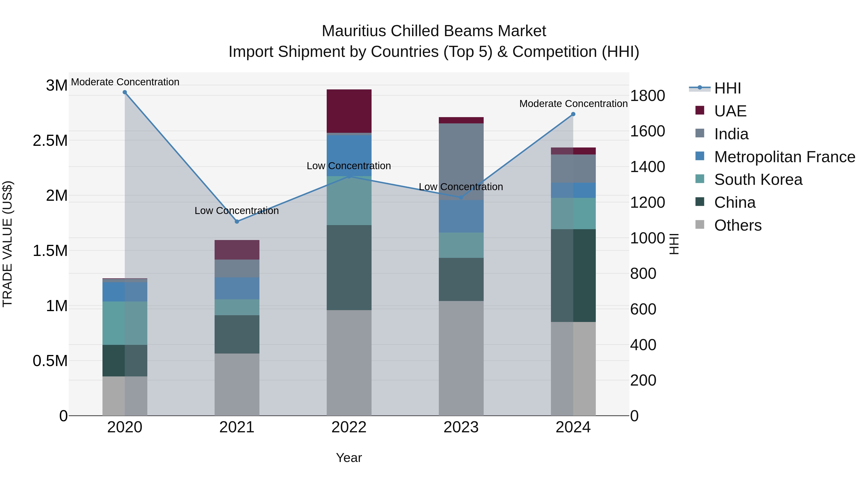
Task: Click the Others gray legend swatch
Action: 700,224
